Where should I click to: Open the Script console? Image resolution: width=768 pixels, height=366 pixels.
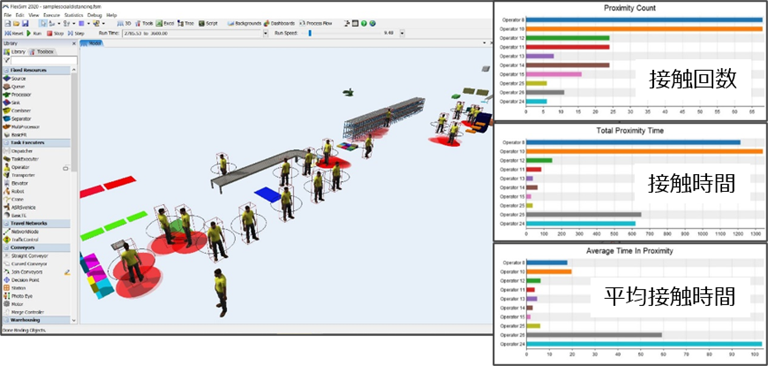click(x=208, y=24)
